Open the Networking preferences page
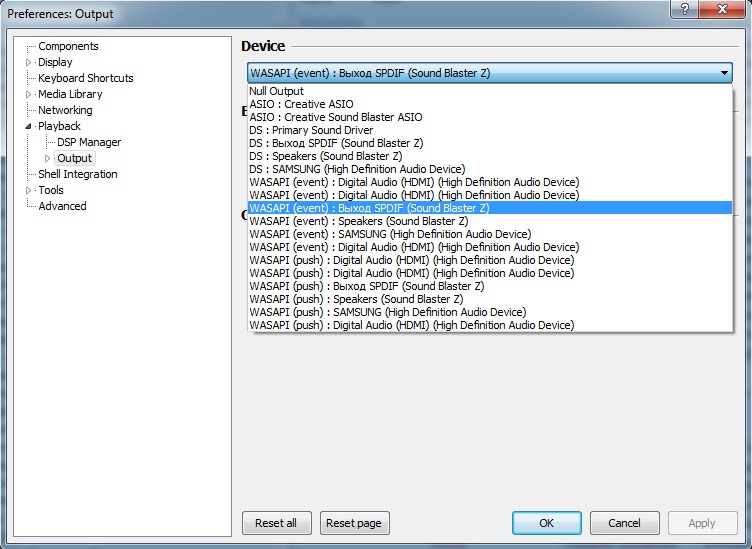The image size is (752, 549). (65, 110)
